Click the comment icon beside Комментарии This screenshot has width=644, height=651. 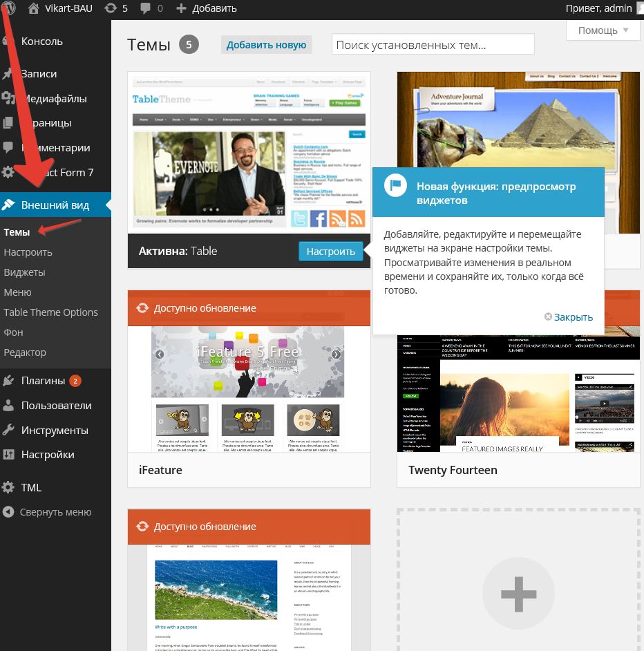(8, 147)
